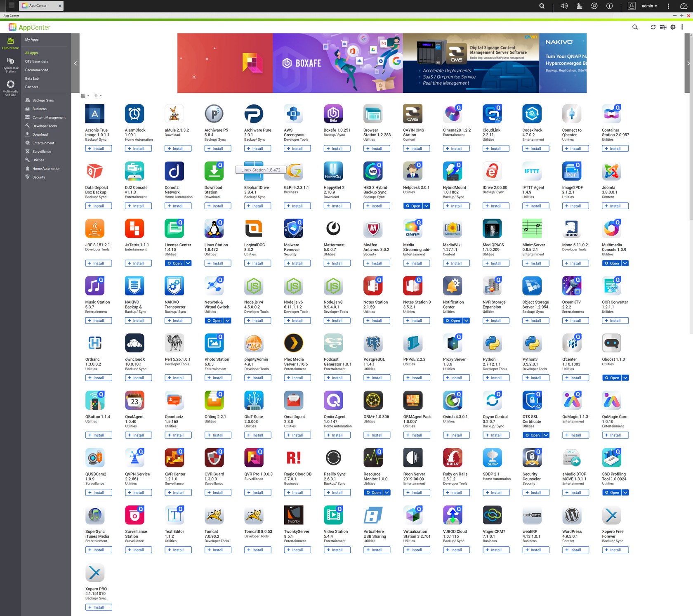Screen dimensions: 693x616
Task: Select My Apps in sidebar
Action: [32, 40]
